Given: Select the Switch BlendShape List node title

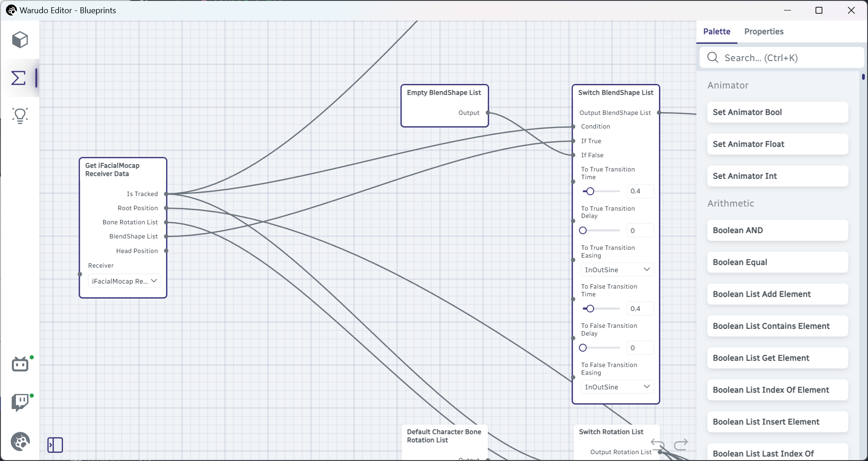Looking at the screenshot, I should click(616, 93).
